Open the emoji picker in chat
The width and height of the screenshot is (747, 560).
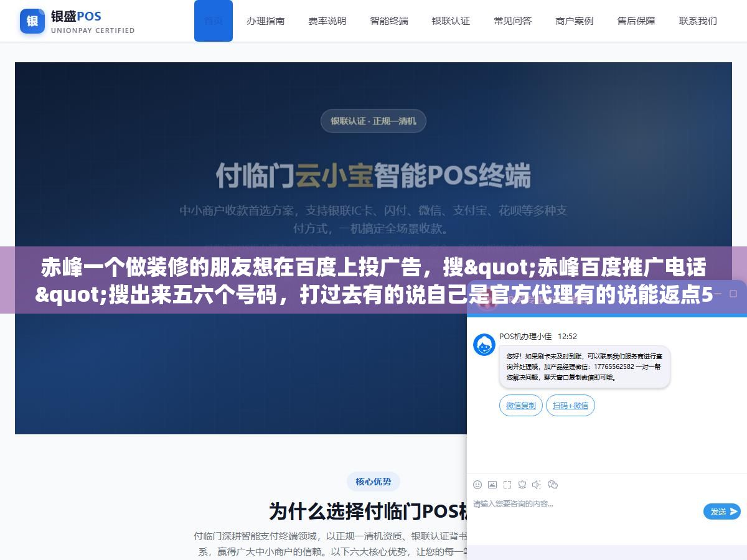coord(477,485)
